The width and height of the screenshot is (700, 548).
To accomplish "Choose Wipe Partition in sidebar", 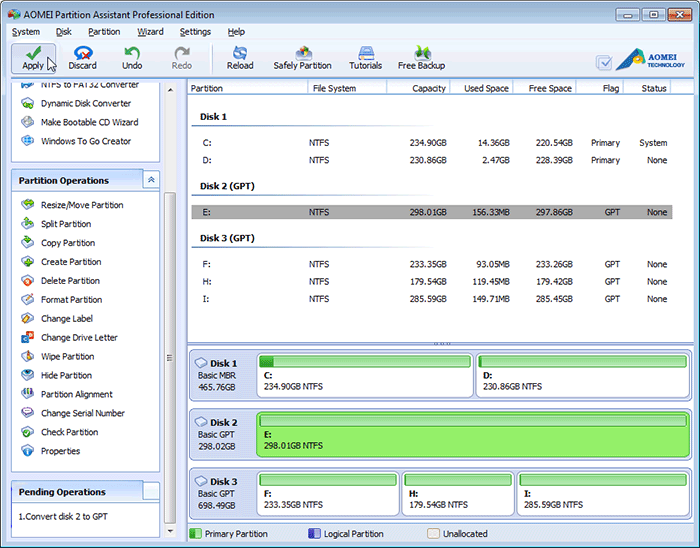I will pos(67,357).
